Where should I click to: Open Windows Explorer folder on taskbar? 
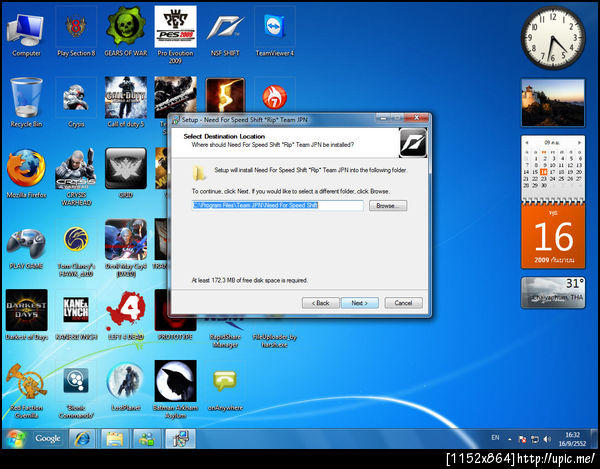[x=114, y=439]
